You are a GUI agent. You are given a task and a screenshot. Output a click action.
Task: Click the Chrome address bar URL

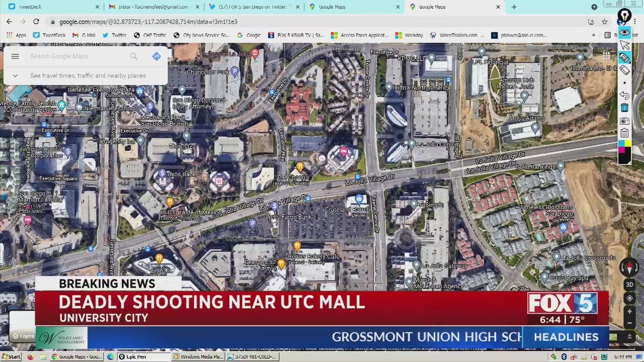tap(148, 22)
